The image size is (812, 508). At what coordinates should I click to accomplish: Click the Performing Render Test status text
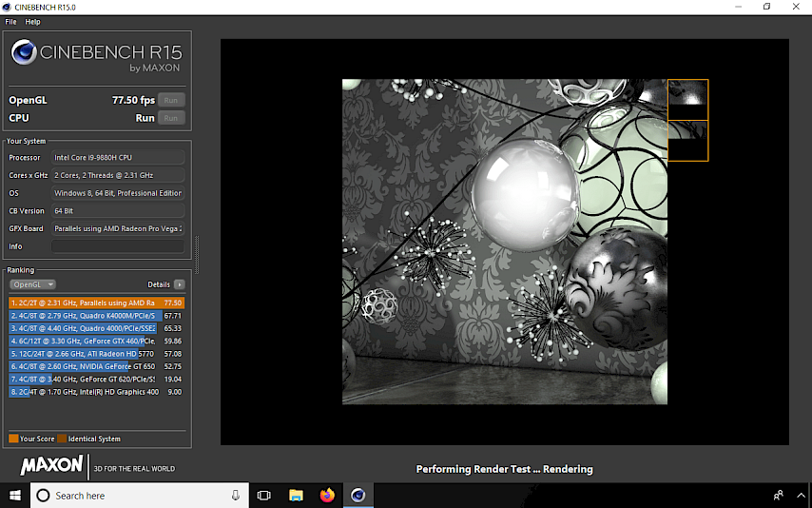(504, 469)
